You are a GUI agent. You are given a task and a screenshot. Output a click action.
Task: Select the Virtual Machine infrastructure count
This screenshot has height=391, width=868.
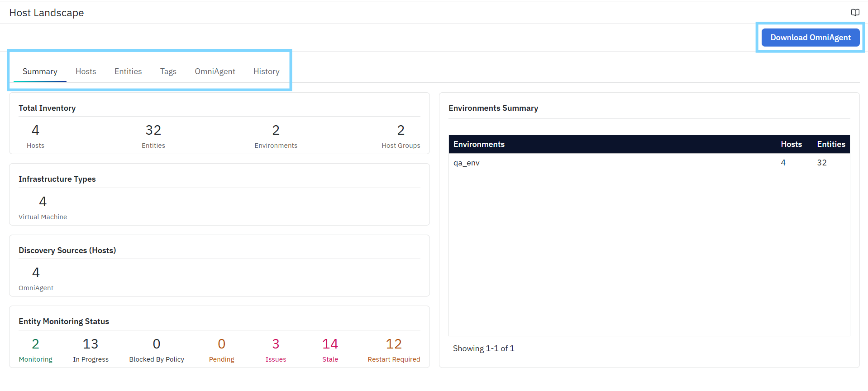coord(43,201)
